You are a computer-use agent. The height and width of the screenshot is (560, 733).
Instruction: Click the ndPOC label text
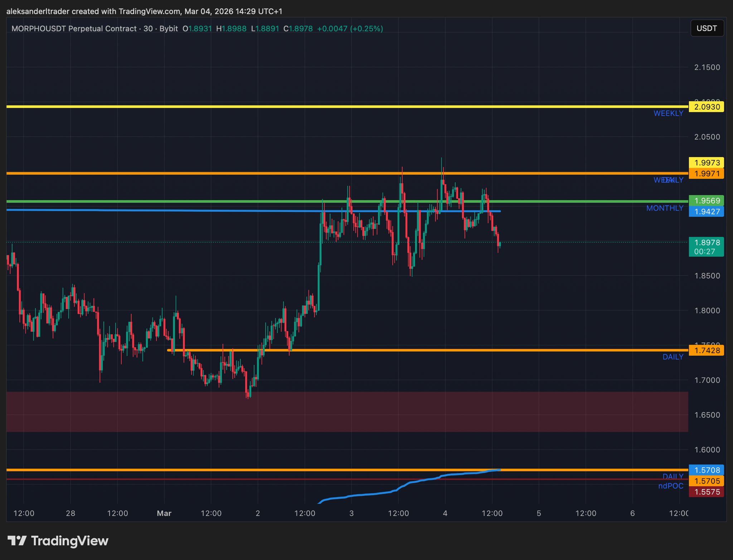pyautogui.click(x=670, y=486)
